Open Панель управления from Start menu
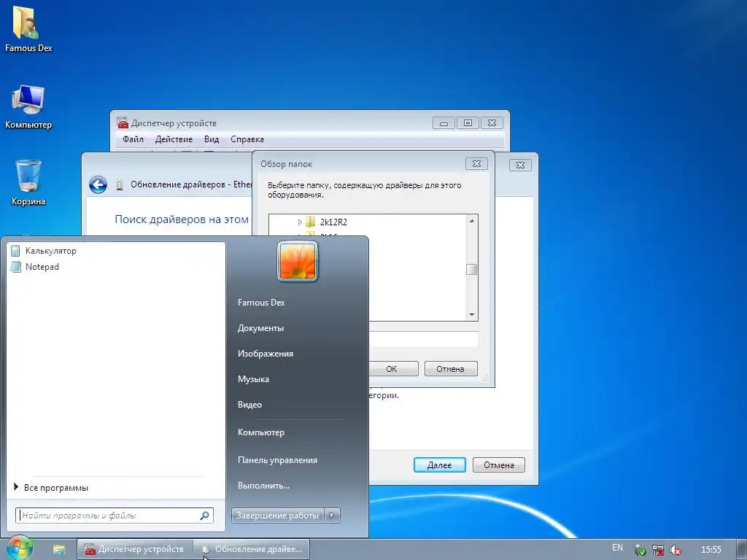 (x=277, y=460)
